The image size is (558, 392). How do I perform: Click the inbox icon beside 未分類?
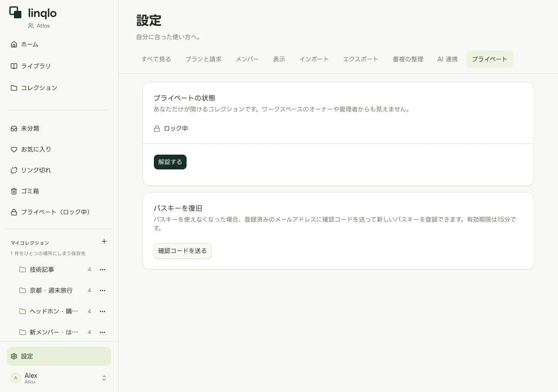pos(14,128)
